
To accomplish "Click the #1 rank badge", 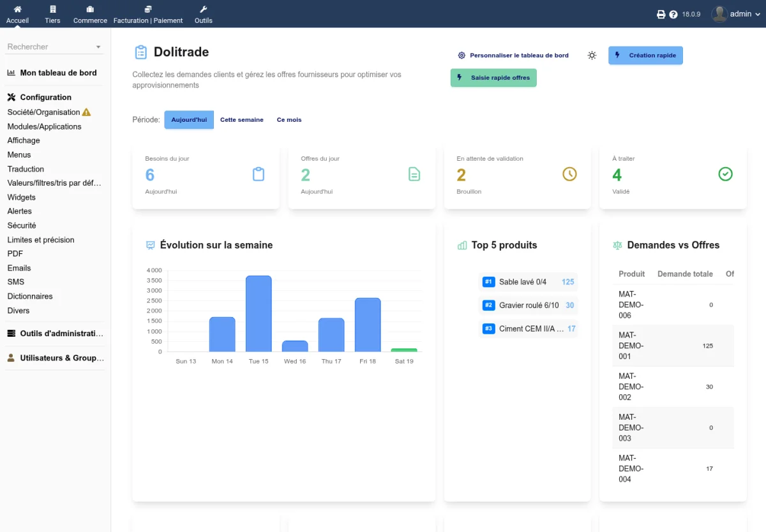I will pyautogui.click(x=489, y=282).
